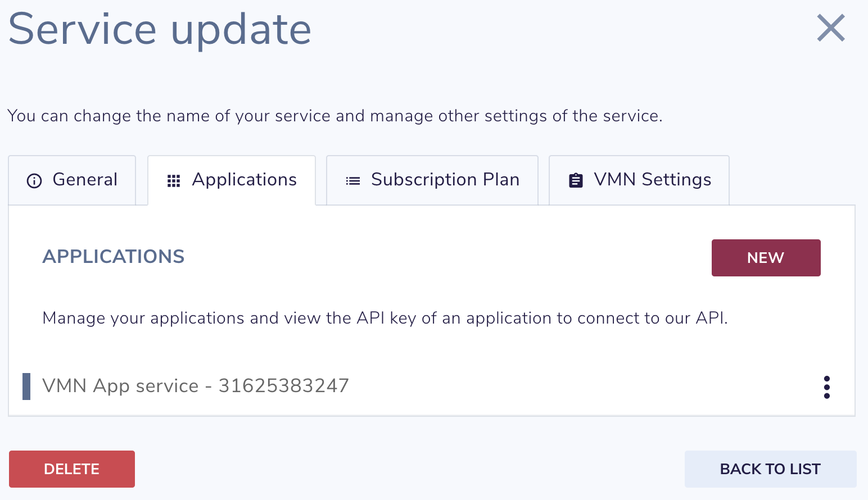Click the list icon on Subscription Plan tab
Viewport: 868px width, 500px height.
pyautogui.click(x=352, y=180)
